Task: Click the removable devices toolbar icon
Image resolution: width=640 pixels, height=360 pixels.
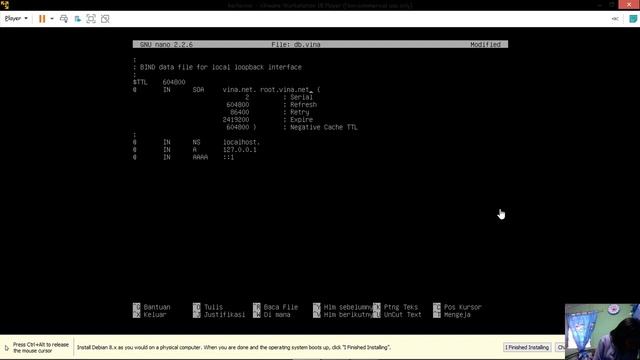Action: point(78,19)
